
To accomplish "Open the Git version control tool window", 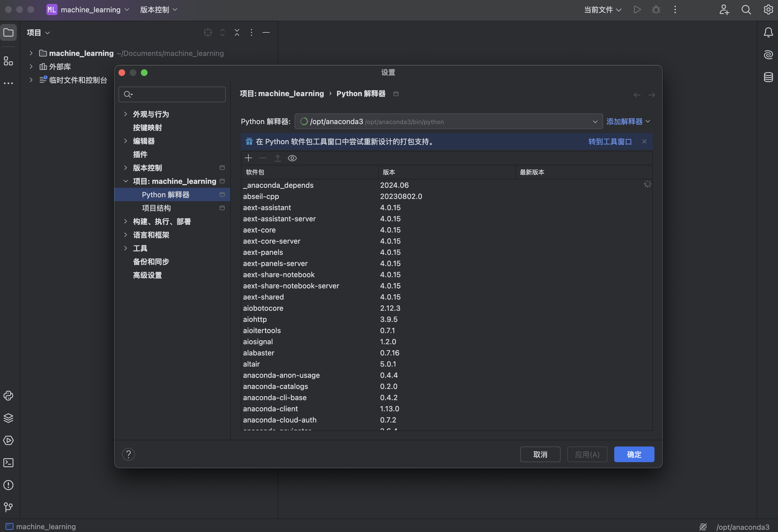I will [x=8, y=507].
